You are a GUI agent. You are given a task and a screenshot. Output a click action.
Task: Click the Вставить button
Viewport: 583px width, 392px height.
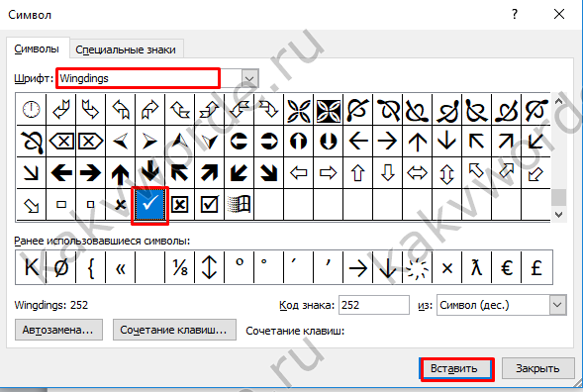pos(457,369)
